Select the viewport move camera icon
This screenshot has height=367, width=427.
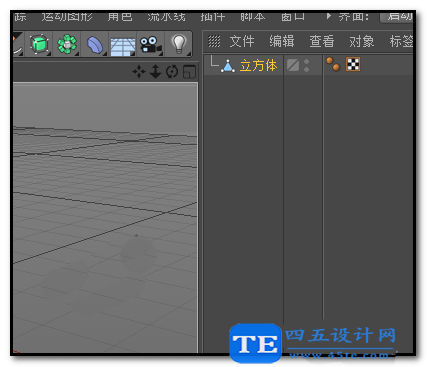point(139,72)
